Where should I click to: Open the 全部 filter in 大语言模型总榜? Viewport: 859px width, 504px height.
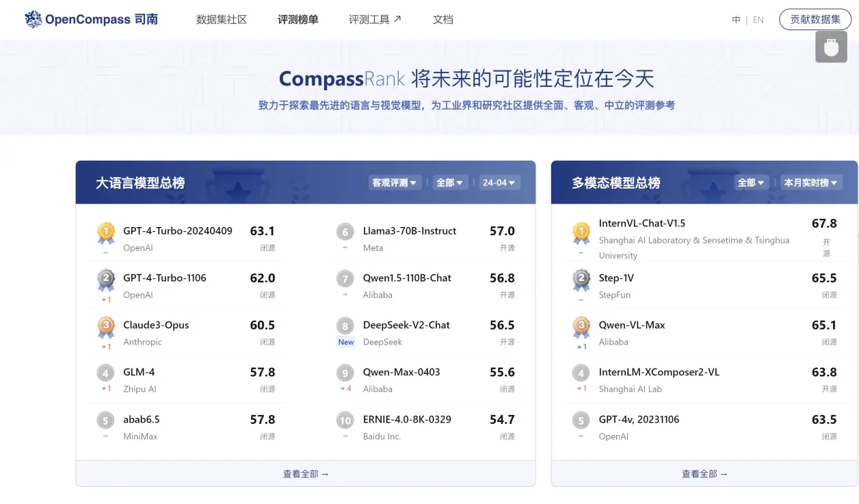(x=449, y=183)
